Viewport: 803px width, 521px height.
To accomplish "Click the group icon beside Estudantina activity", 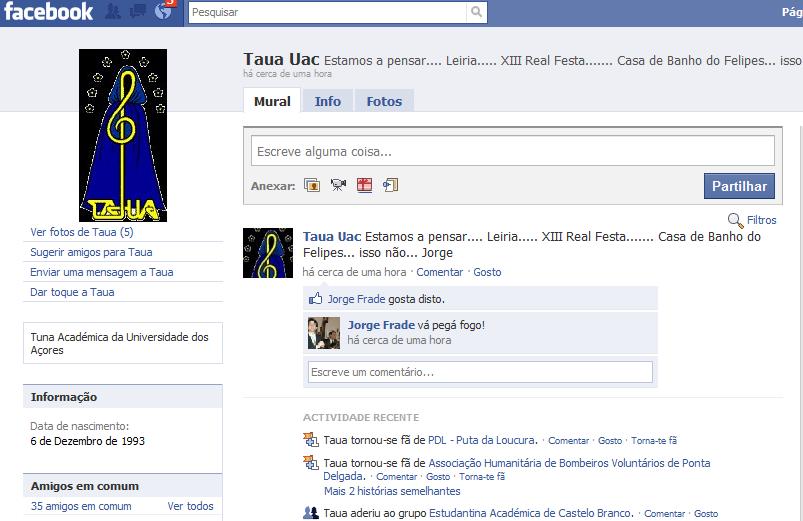I will [310, 512].
